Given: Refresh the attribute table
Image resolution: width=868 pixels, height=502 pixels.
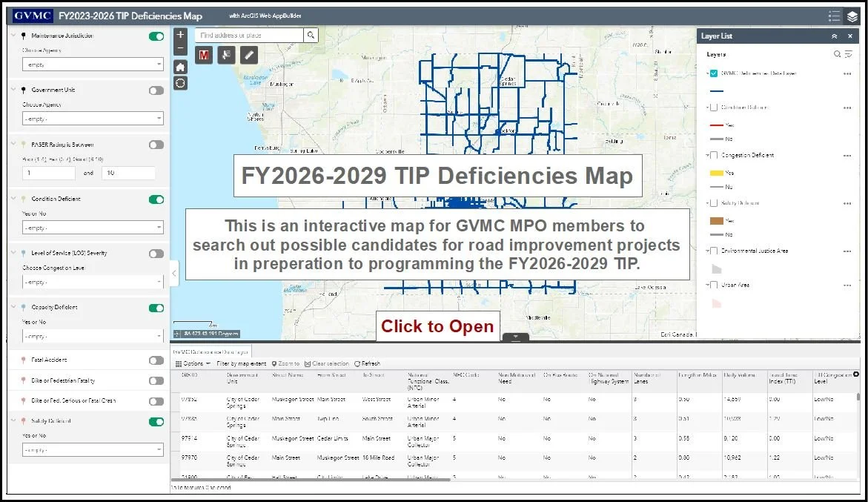Looking at the screenshot, I should (x=368, y=363).
